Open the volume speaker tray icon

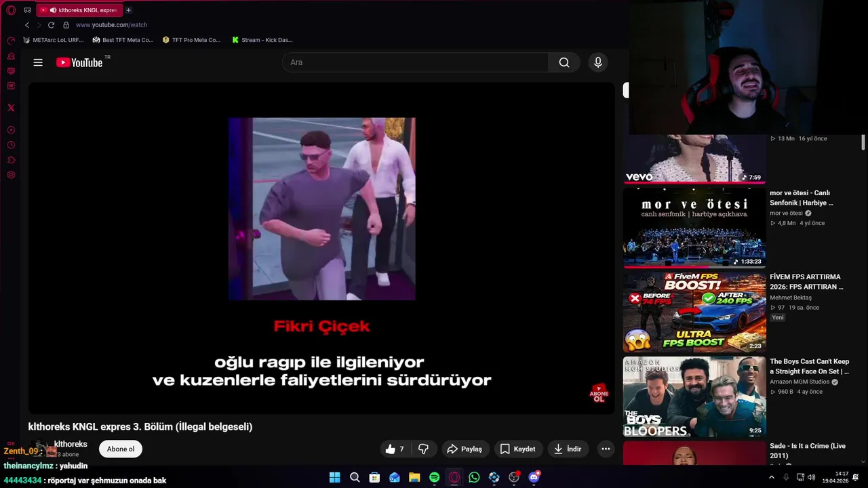tap(812, 477)
